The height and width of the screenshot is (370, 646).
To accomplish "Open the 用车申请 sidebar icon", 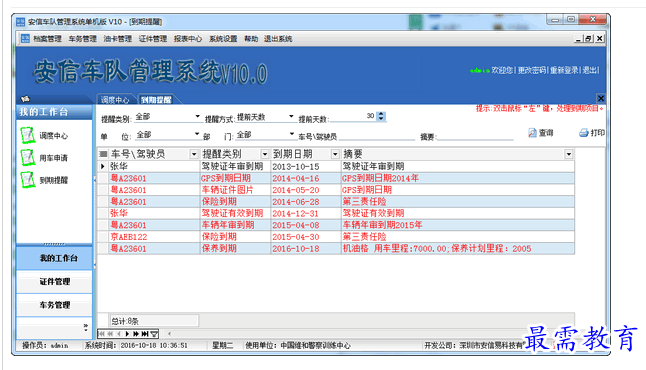I will pos(28,157).
